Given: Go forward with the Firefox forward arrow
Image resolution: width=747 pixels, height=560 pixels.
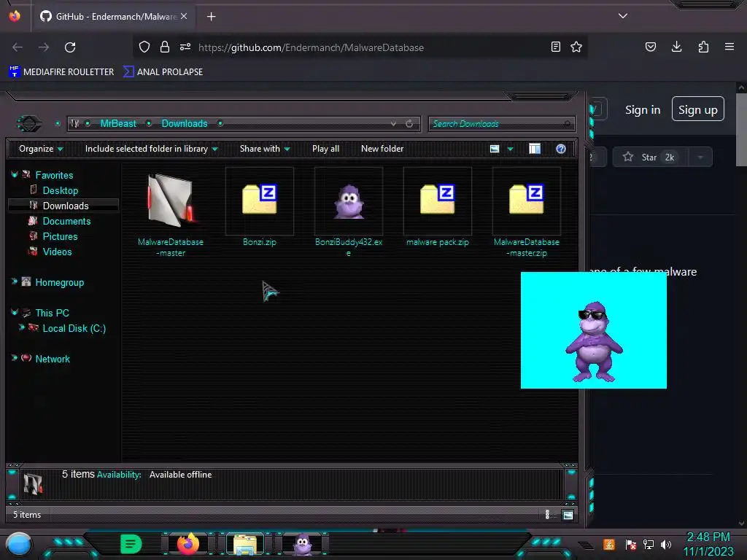Looking at the screenshot, I should coord(44,47).
